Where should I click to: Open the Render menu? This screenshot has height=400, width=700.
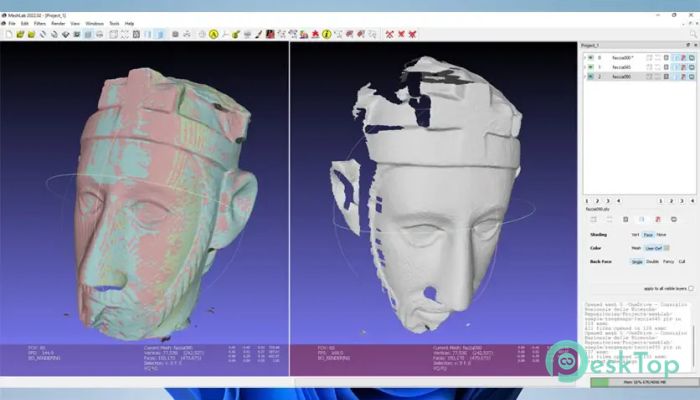(58, 23)
